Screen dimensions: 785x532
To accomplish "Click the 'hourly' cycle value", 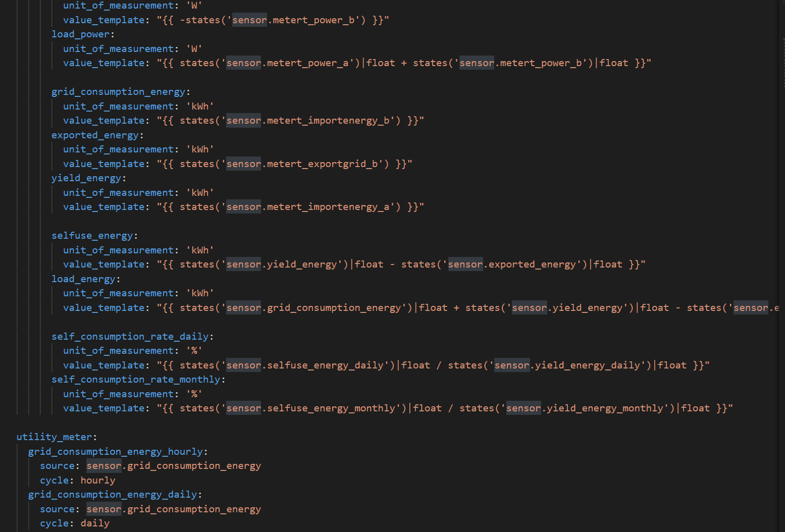I will tap(98, 481).
